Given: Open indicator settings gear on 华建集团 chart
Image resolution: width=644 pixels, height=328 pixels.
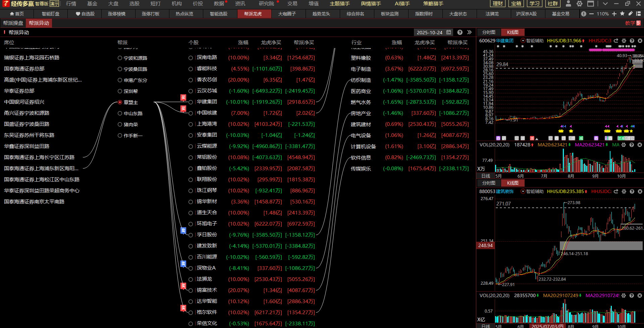Looking at the screenshot, I should pyautogui.click(x=624, y=41).
